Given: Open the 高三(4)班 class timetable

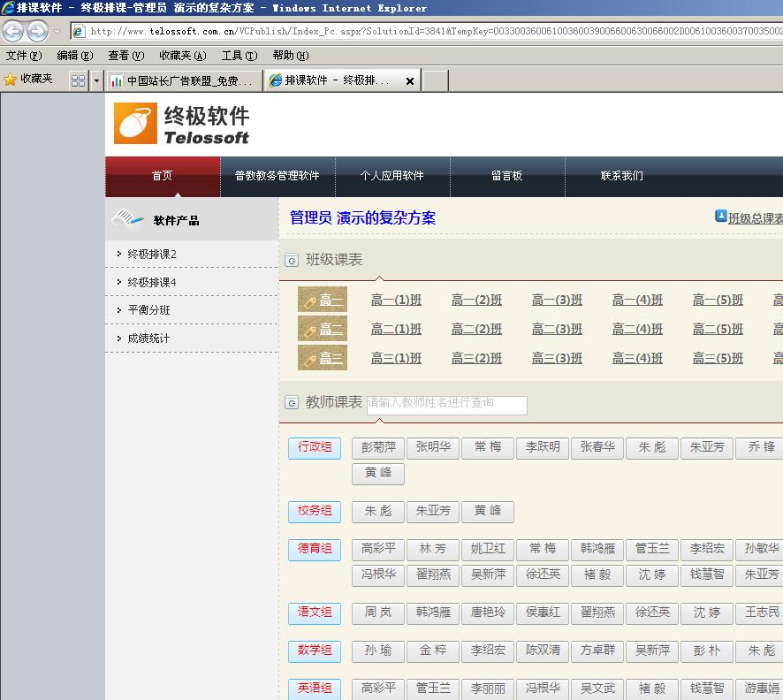Looking at the screenshot, I should (638, 358).
